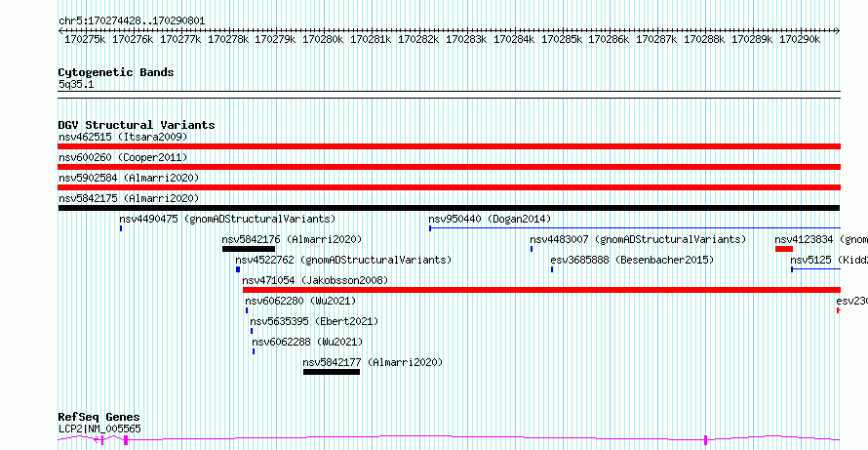Click ruler position 170282k
The image size is (868, 450).
pos(418,39)
